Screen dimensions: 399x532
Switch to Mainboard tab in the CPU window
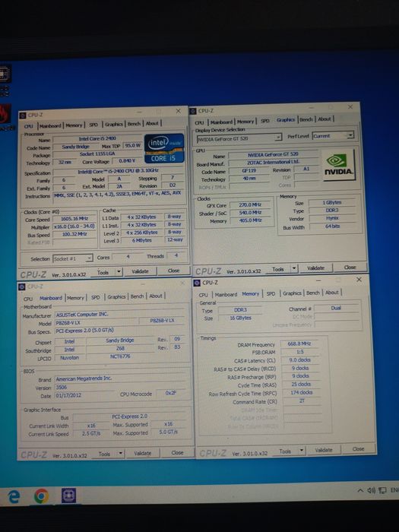tap(50, 125)
